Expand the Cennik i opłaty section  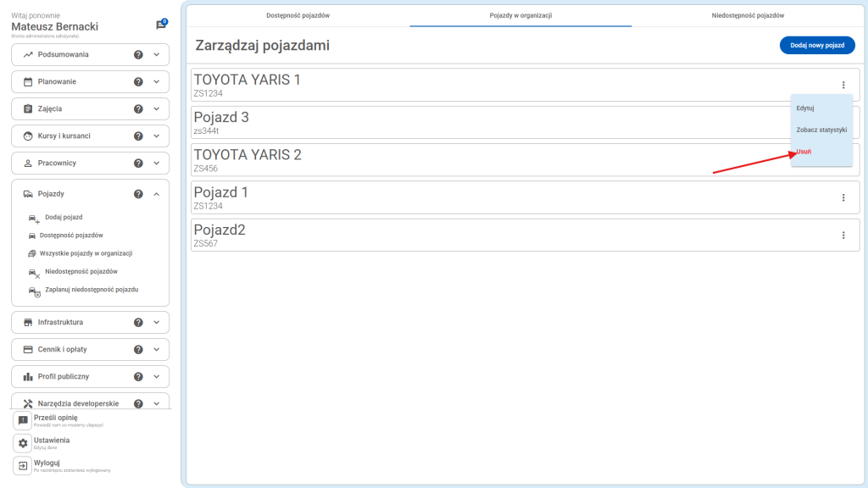pyautogui.click(x=156, y=349)
